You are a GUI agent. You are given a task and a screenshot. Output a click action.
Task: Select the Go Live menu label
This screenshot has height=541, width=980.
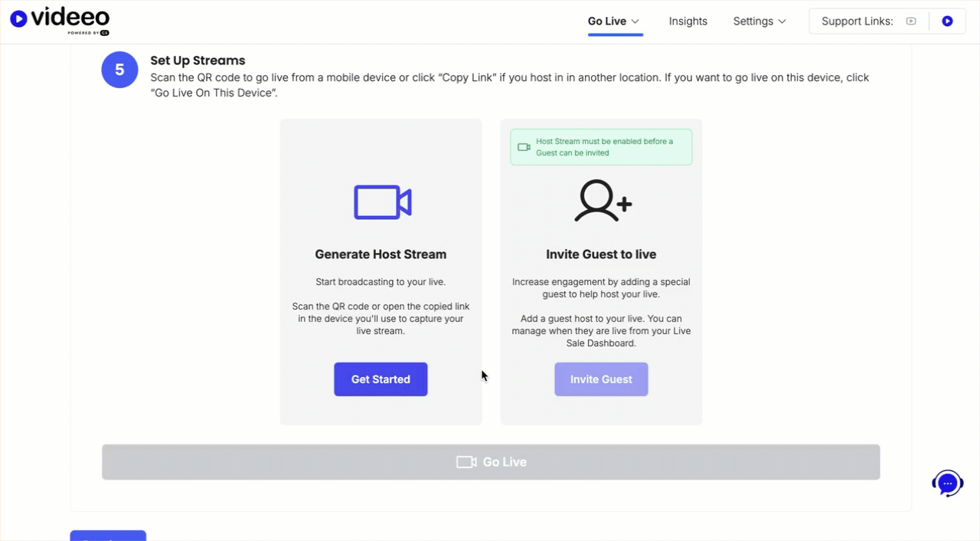[606, 21]
